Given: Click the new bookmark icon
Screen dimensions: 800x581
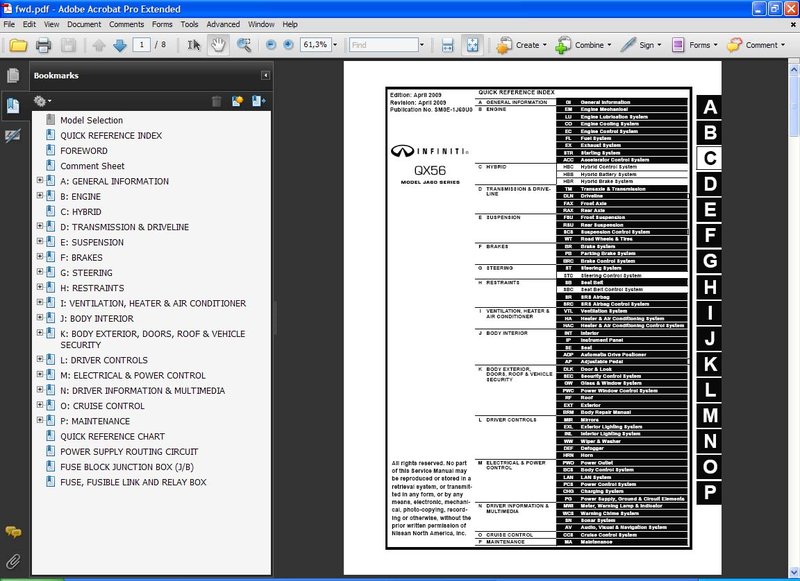Looking at the screenshot, I should 237,101.
